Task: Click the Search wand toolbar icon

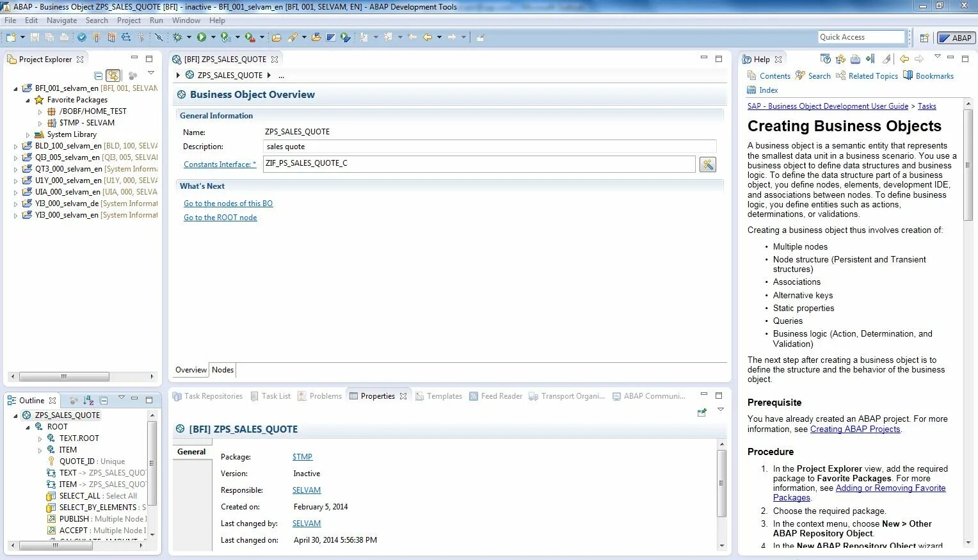Action: pyautogui.click(x=293, y=37)
